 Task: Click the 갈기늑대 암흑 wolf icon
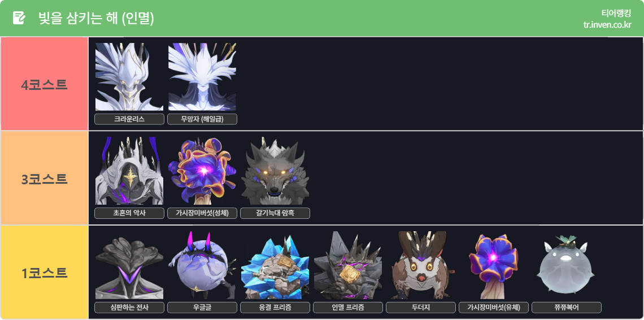pos(275,171)
